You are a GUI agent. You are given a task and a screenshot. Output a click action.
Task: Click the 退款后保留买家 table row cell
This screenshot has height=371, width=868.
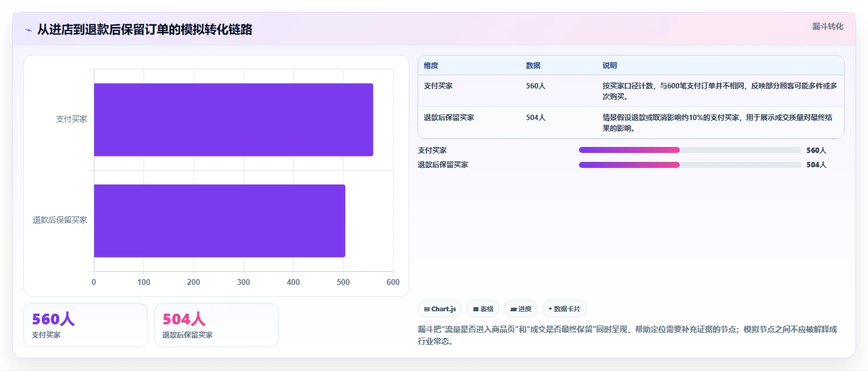(x=449, y=118)
